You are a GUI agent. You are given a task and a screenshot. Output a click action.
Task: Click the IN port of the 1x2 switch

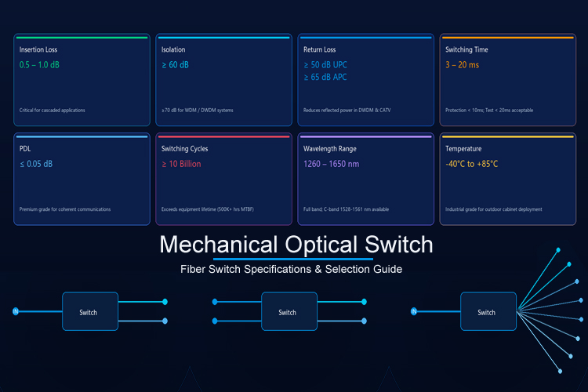click(x=16, y=311)
